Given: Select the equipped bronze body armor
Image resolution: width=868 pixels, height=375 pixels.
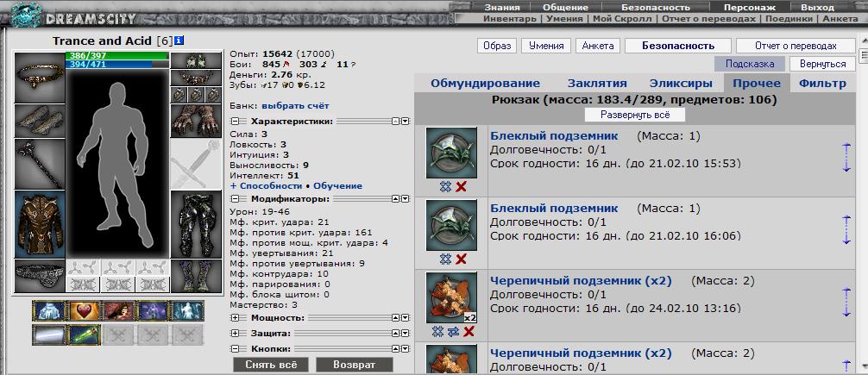Looking at the screenshot, I should pos(40,224).
